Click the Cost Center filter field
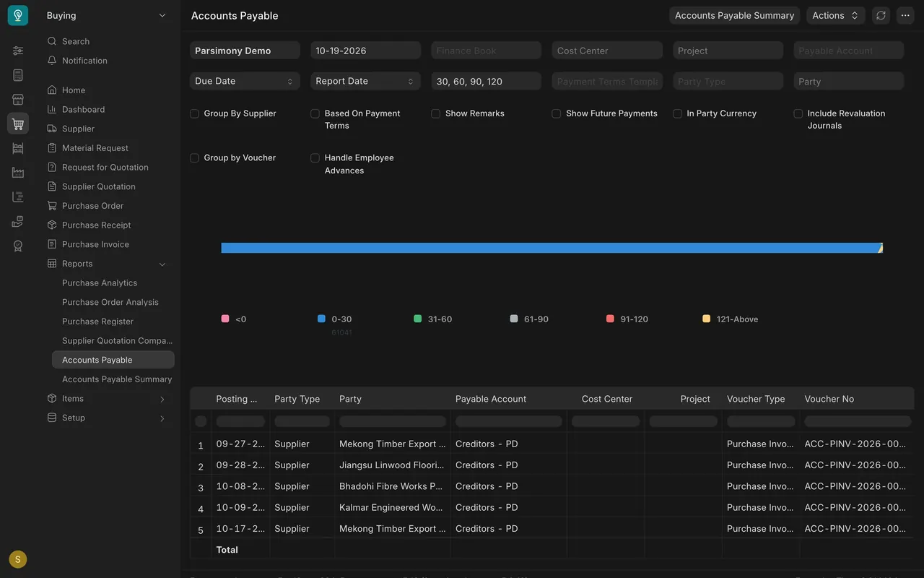This screenshot has height=578, width=924. click(607, 51)
